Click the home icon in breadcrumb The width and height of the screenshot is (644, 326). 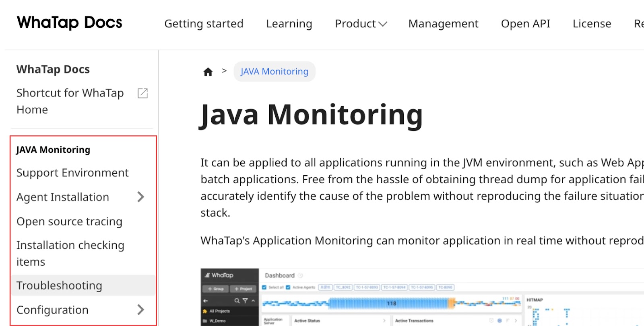[208, 72]
